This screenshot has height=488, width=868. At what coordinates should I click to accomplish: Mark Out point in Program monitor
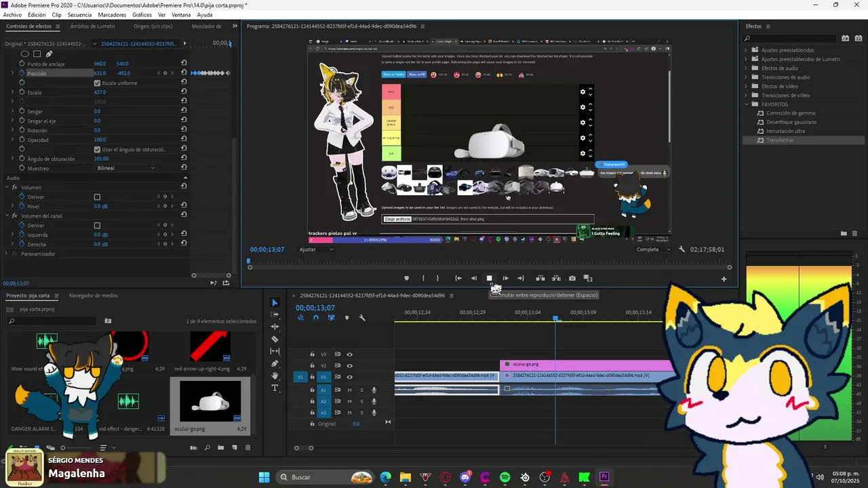437,278
